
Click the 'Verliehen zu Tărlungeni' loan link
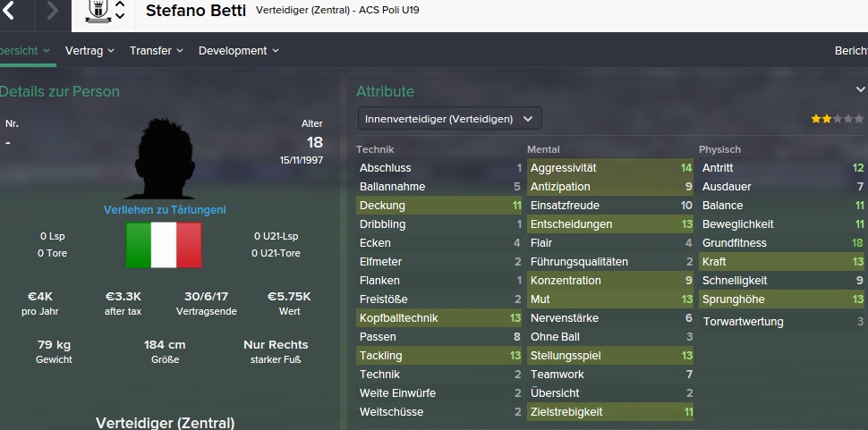165,209
